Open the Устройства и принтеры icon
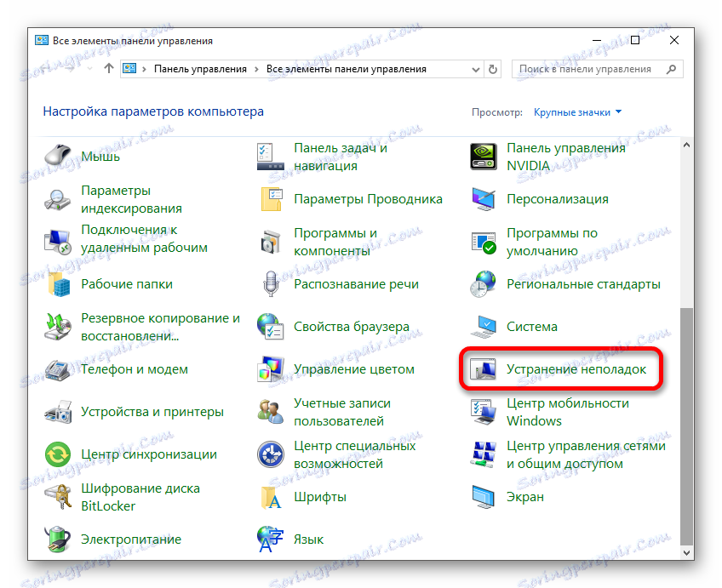 coord(58,412)
